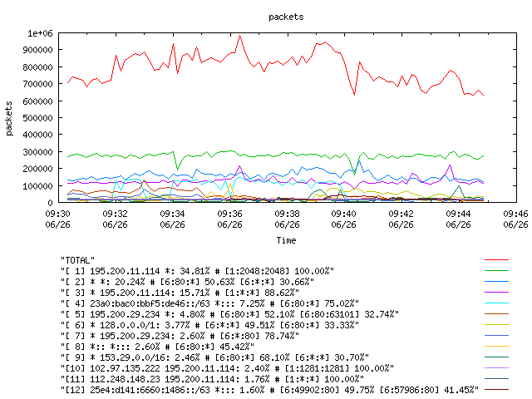This screenshot has height=399, width=532.
Task: Click legend entry [ 3] * 195.200.11.114: 15.71%
Action: coord(180,293)
